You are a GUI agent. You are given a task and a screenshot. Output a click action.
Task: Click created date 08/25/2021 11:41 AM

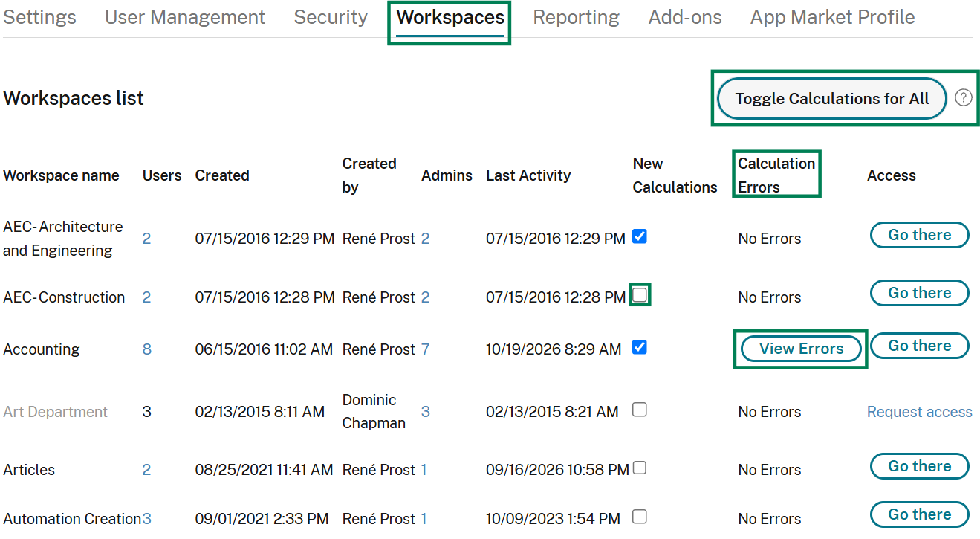(x=264, y=470)
